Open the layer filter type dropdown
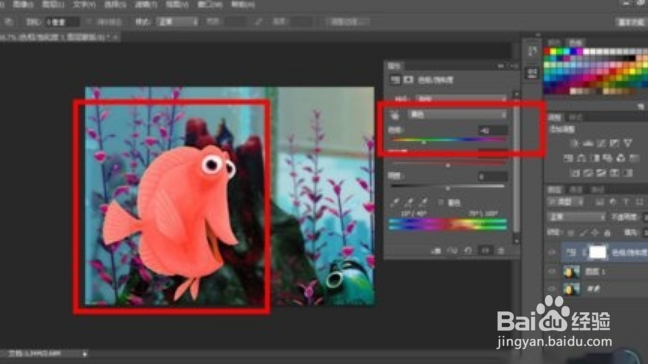This screenshot has height=364, width=648. point(566,202)
